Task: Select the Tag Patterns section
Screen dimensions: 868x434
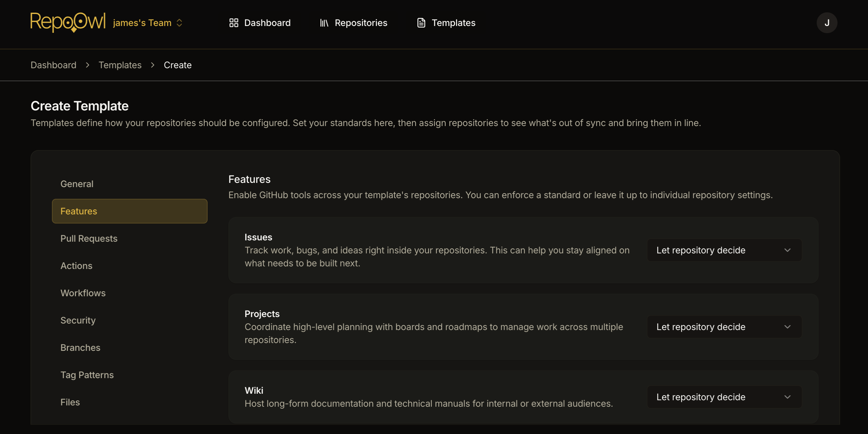Action: tap(87, 375)
